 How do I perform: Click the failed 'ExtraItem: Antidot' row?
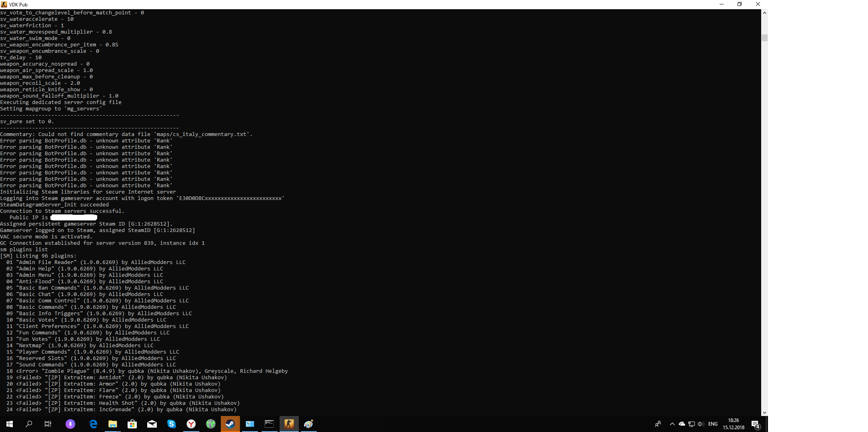(x=117, y=378)
